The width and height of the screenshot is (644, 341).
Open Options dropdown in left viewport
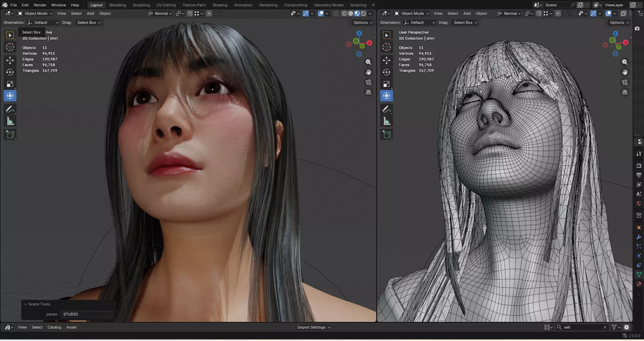tap(363, 22)
